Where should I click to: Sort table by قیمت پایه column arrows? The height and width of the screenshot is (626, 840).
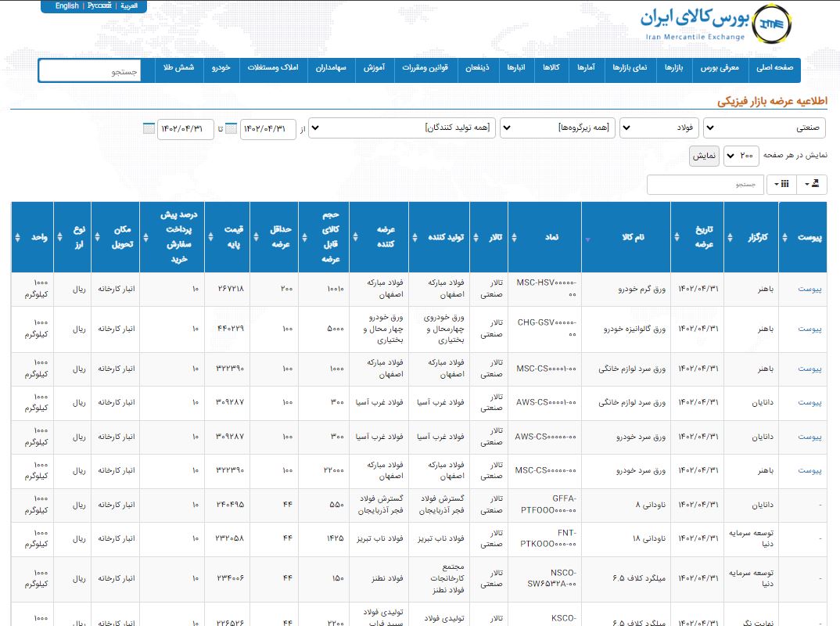pos(210,237)
